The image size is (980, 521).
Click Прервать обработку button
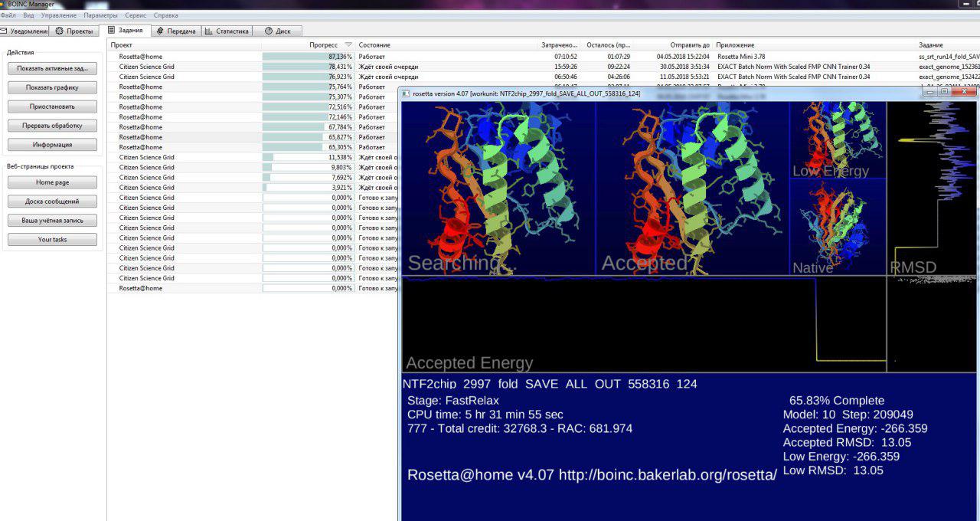pos(52,126)
